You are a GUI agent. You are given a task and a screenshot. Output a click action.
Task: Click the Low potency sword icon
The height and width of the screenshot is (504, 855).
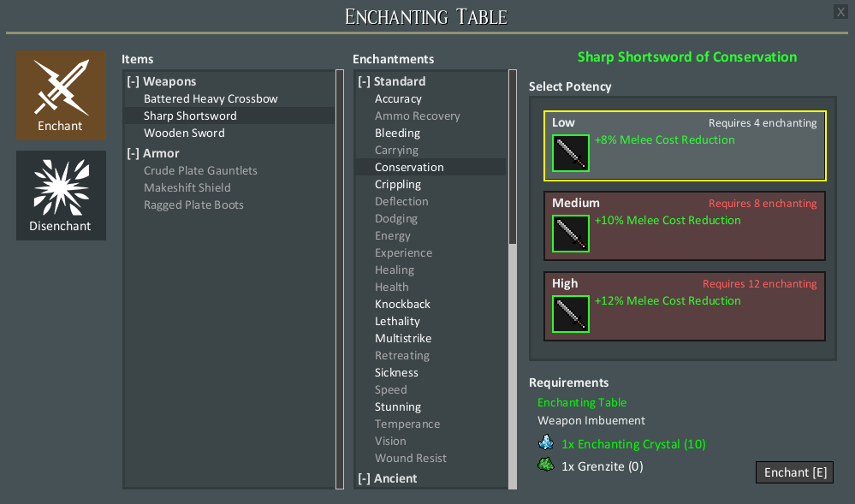click(x=570, y=153)
